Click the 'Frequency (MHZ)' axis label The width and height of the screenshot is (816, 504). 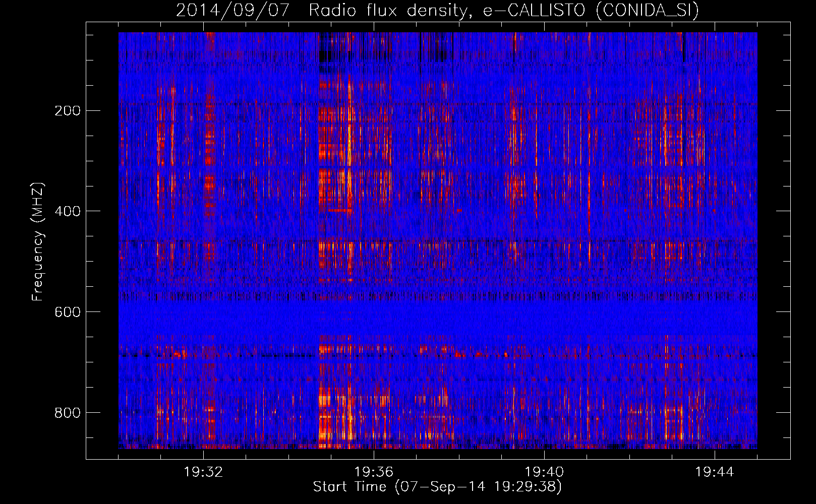38,241
